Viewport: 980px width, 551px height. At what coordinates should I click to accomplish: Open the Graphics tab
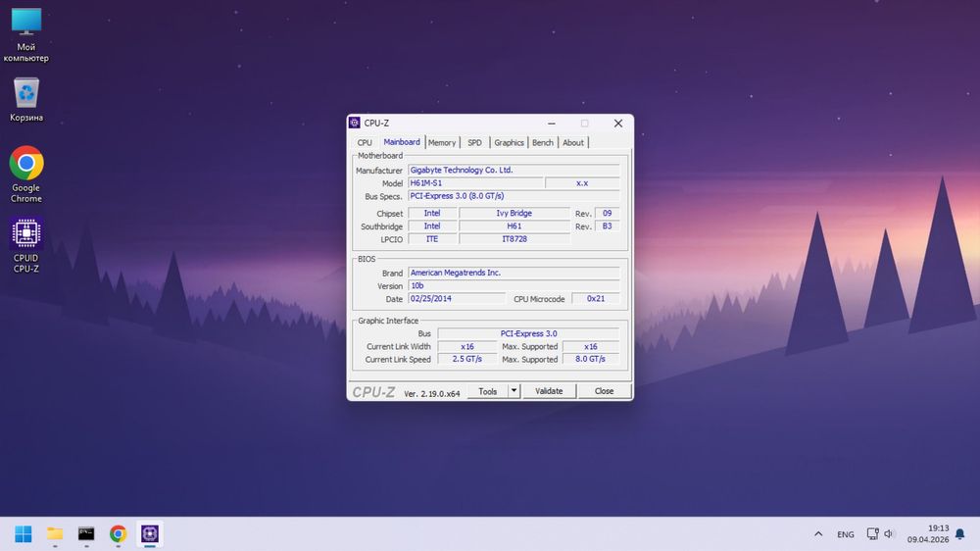[509, 142]
